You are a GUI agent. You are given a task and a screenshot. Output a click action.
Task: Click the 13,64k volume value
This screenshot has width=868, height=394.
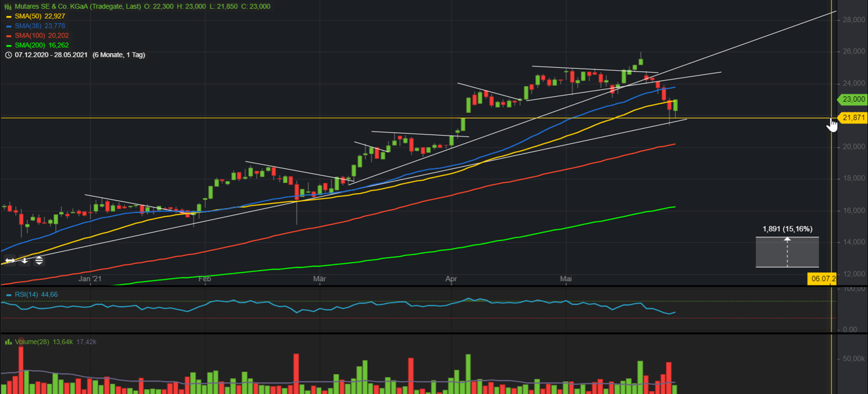(62, 342)
